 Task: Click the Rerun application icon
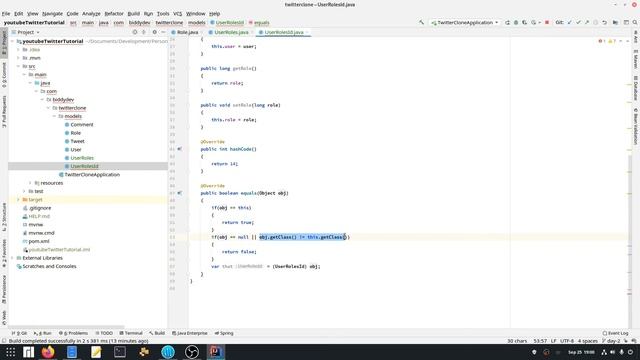507,22
